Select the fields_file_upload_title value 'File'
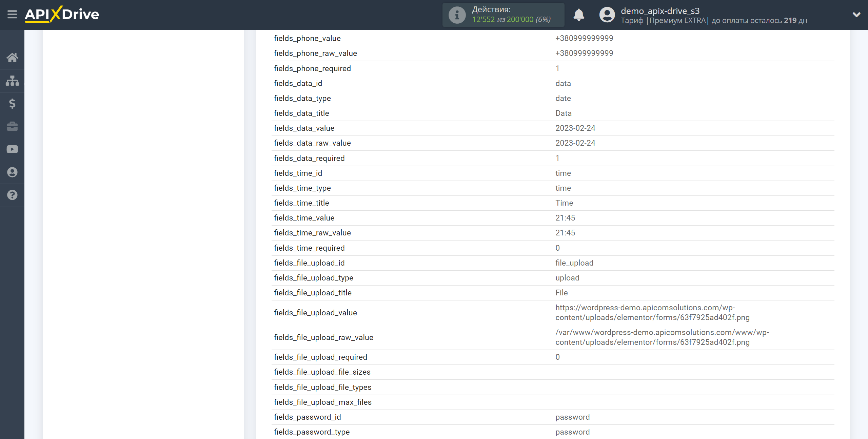The height and width of the screenshot is (439, 868). point(561,293)
